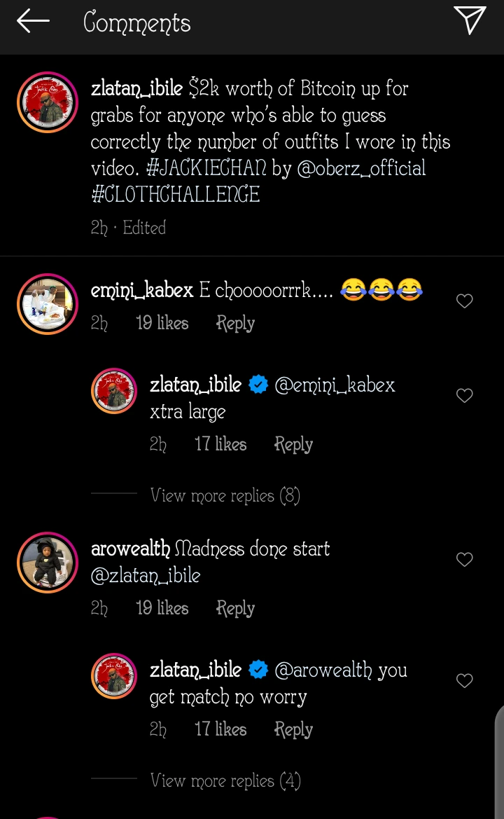Screen dimensions: 504x819
Task: Open the #CLOTHCHALLENGE hashtag
Action: point(176,195)
